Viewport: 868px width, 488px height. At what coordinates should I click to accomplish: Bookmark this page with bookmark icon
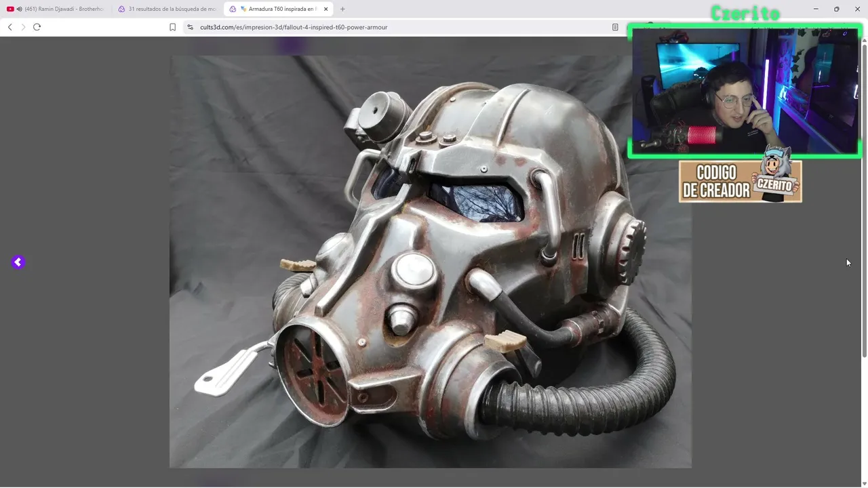(172, 27)
